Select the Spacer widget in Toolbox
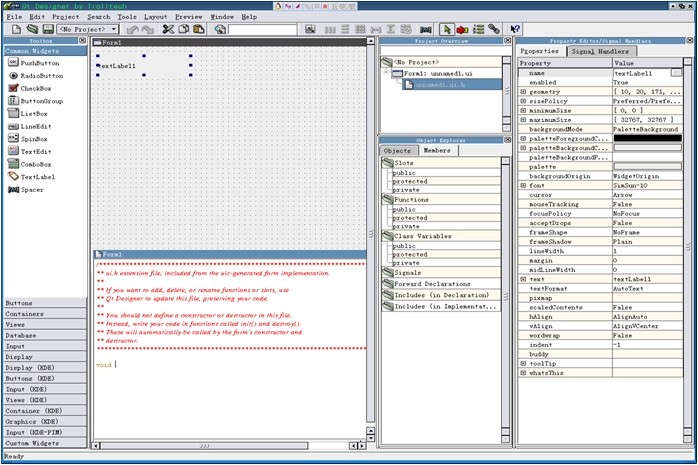The height and width of the screenshot is (465, 698). (x=32, y=189)
